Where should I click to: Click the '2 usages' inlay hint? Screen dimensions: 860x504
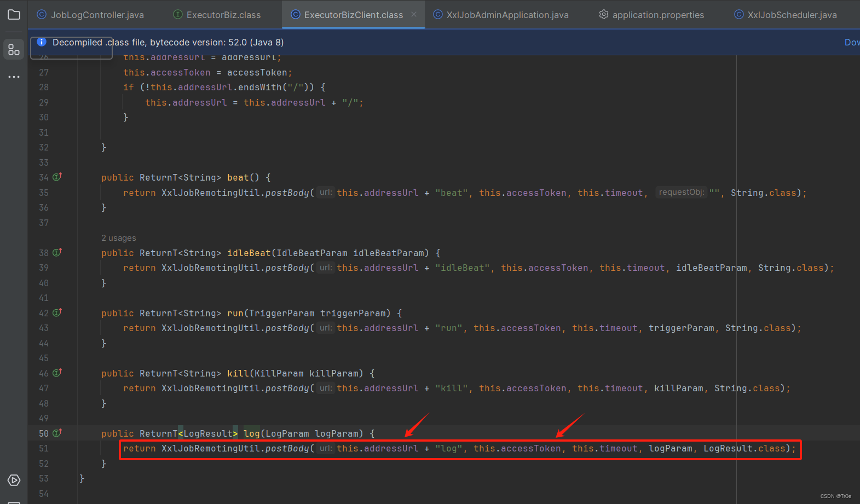pyautogui.click(x=119, y=238)
